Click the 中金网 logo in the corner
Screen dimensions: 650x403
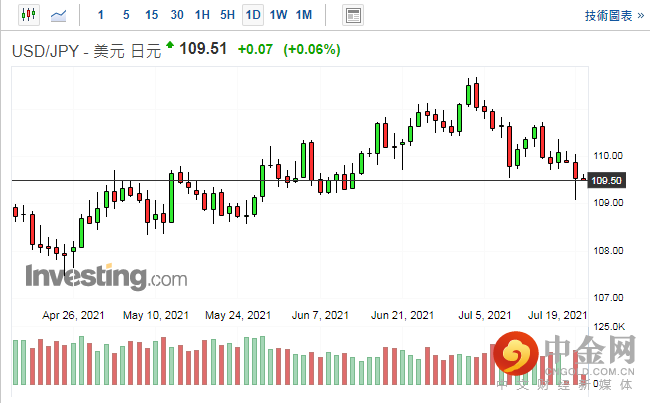(568, 359)
